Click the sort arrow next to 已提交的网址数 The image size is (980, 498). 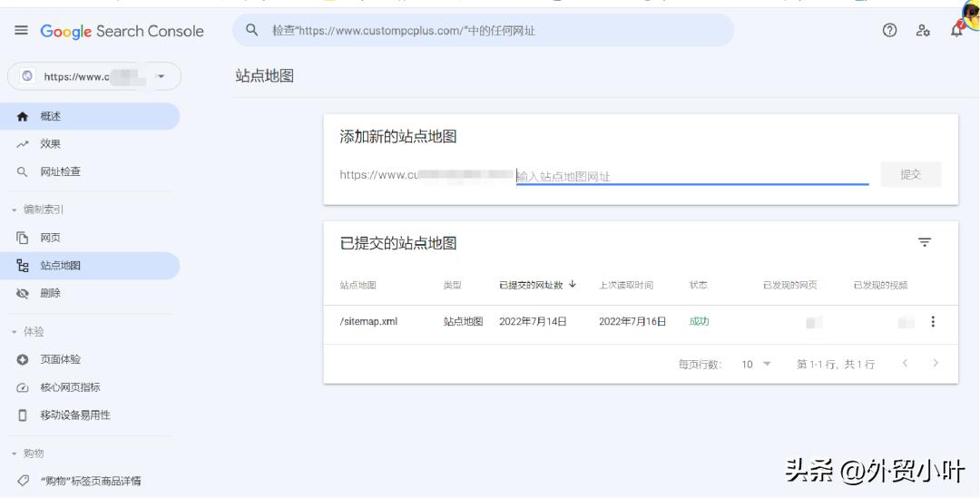point(572,284)
